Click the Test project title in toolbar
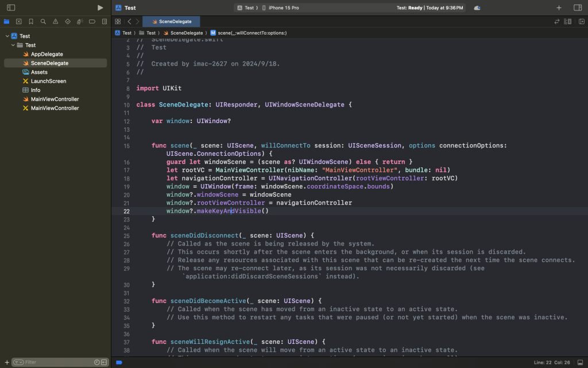This screenshot has width=588, height=368. (130, 7)
